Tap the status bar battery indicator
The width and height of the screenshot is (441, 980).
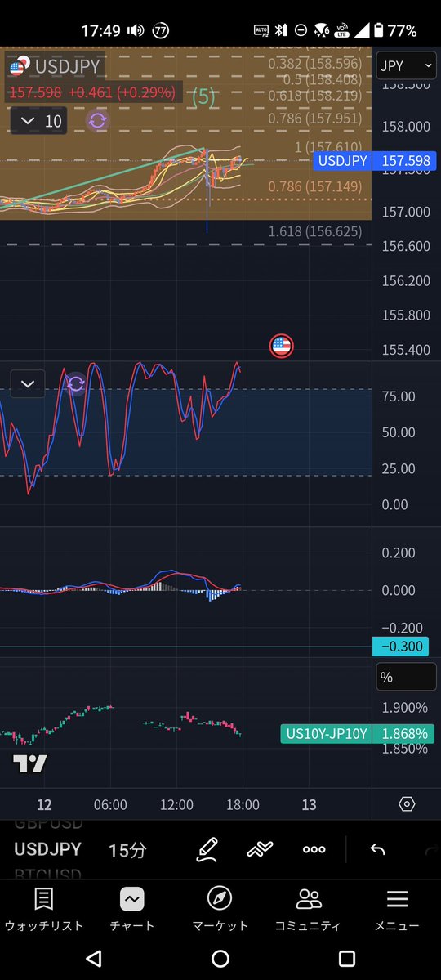pyautogui.click(x=379, y=30)
